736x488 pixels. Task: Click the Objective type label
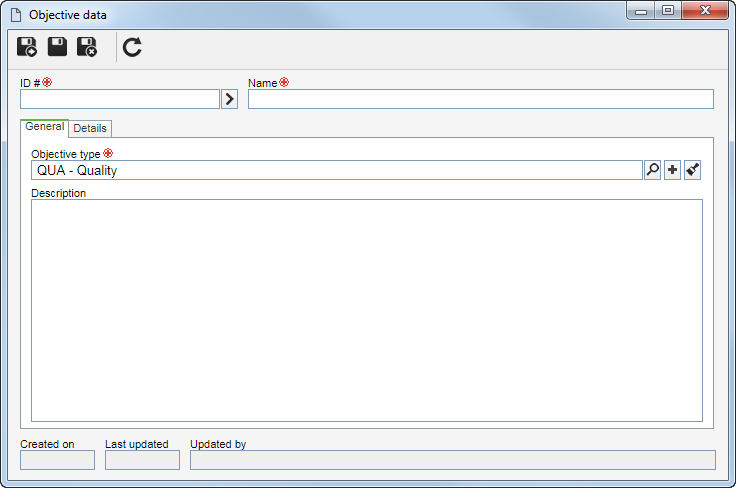tap(66, 154)
